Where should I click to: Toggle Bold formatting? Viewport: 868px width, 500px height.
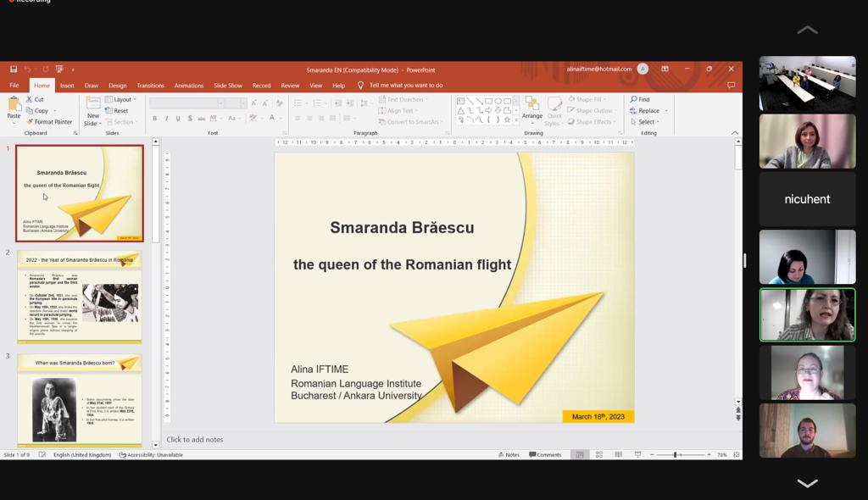coord(154,118)
